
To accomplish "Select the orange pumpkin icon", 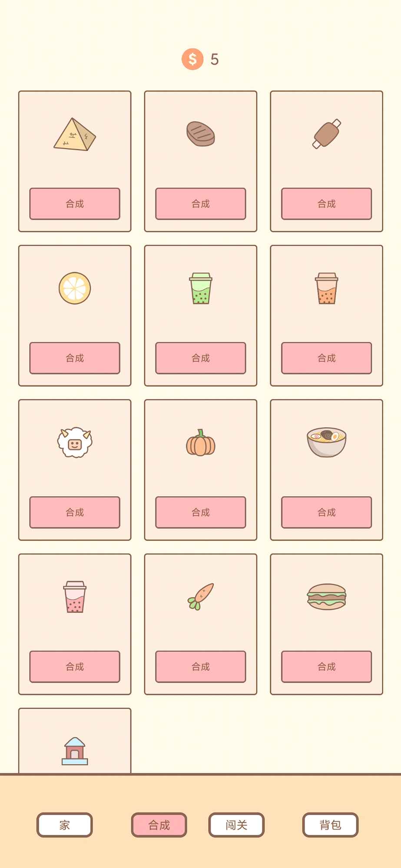I will pyautogui.click(x=201, y=443).
